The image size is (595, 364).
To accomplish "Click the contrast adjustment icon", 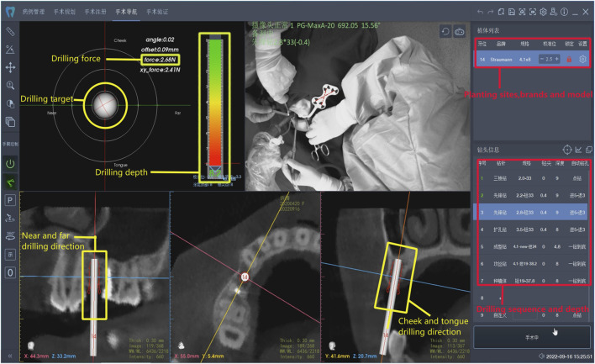I will pos(10,103).
